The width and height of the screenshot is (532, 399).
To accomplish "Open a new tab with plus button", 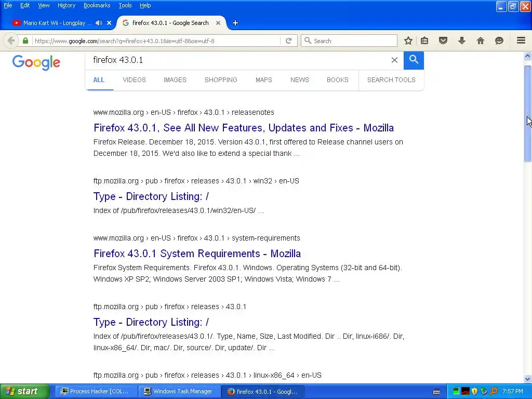I will (235, 23).
